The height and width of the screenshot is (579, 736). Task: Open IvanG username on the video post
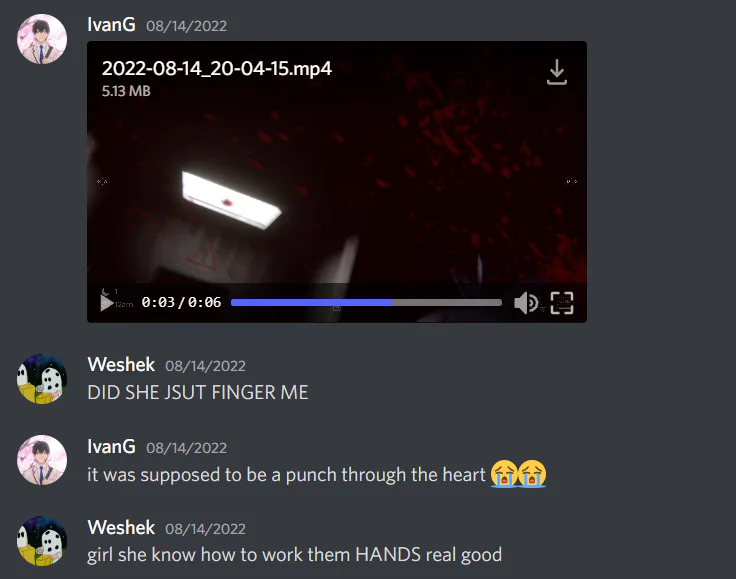point(111,24)
